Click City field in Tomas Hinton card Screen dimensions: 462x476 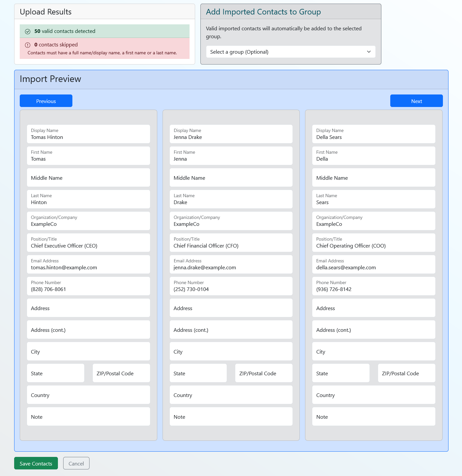click(x=89, y=351)
